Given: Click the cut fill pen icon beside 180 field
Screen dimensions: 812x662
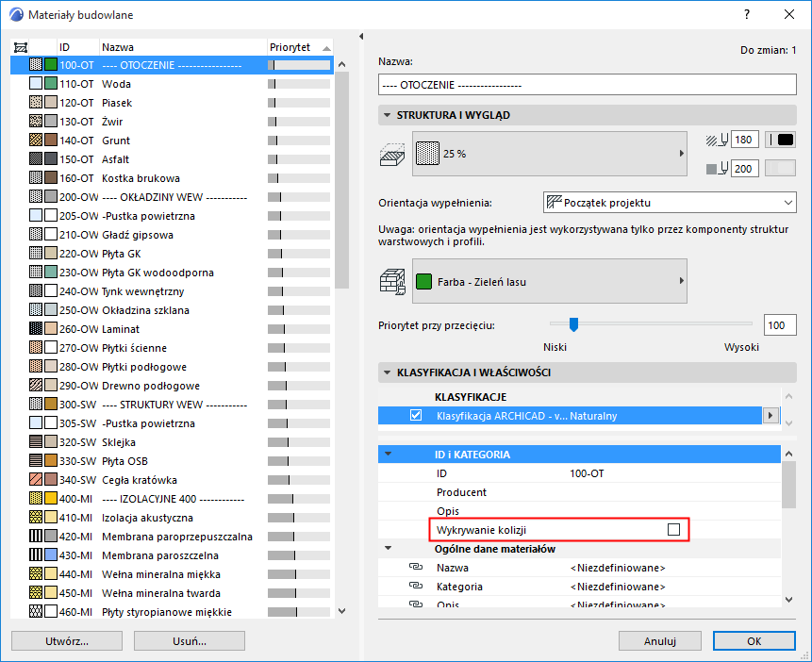Looking at the screenshot, I should 714,139.
